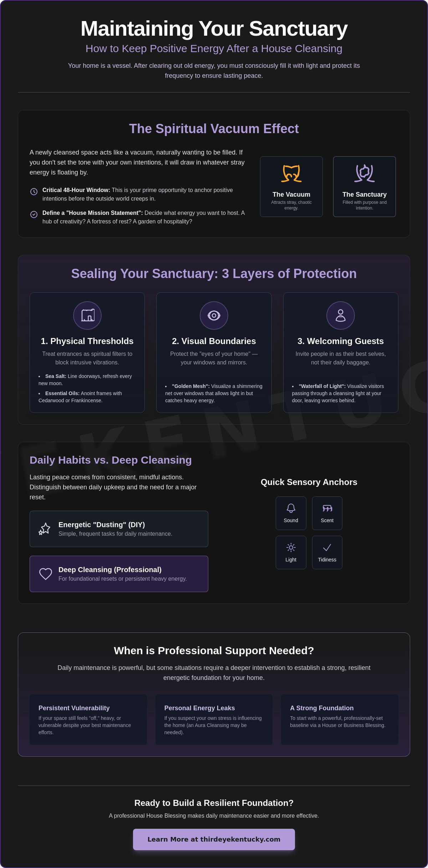Open the Deep Cleansing (Professional) card

click(x=119, y=574)
